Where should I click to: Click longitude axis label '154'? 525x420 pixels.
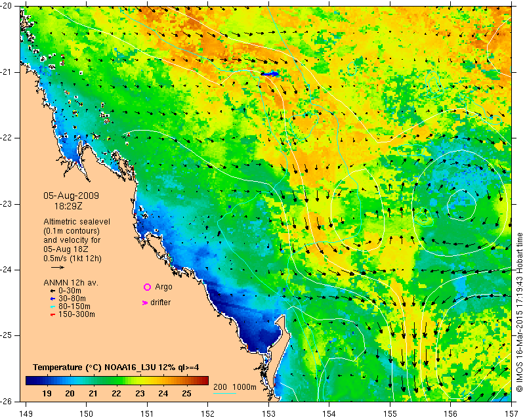[x=329, y=414]
